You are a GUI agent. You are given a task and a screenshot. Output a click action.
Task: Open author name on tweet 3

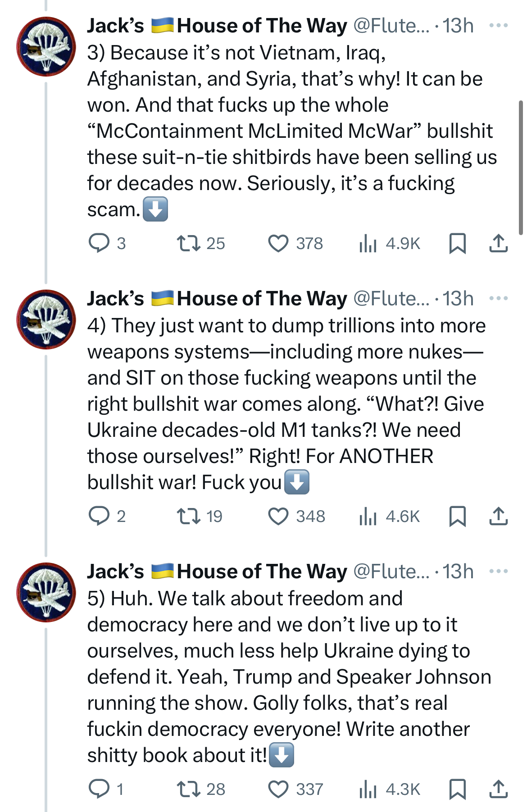[217, 26]
